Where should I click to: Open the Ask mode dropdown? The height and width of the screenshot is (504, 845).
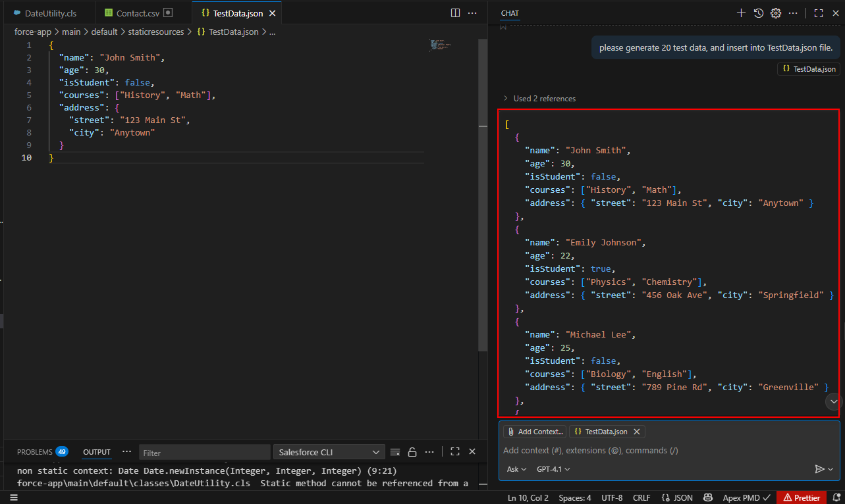click(516, 469)
